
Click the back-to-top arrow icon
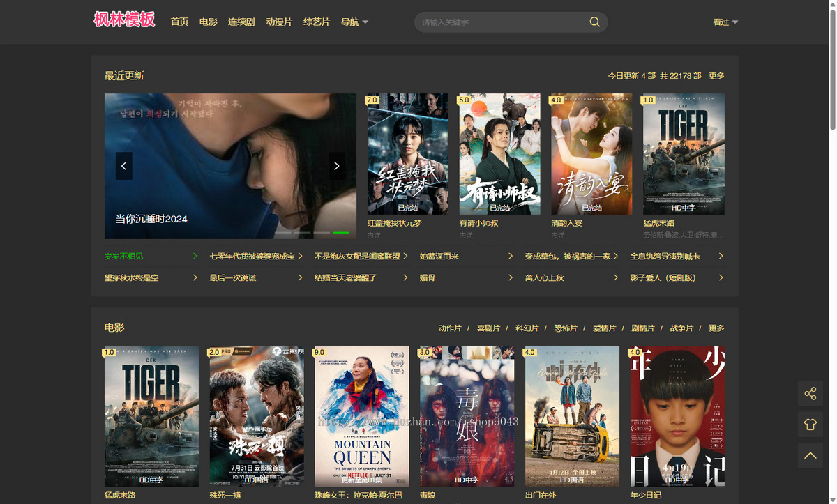pos(810,455)
